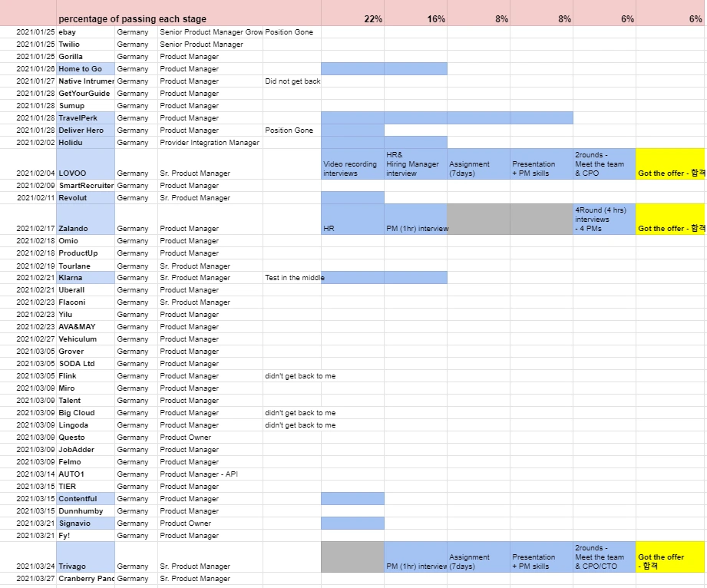Select Zalando's 'HR' stage cell
Image resolution: width=707 pixels, height=588 pixels.
point(352,219)
